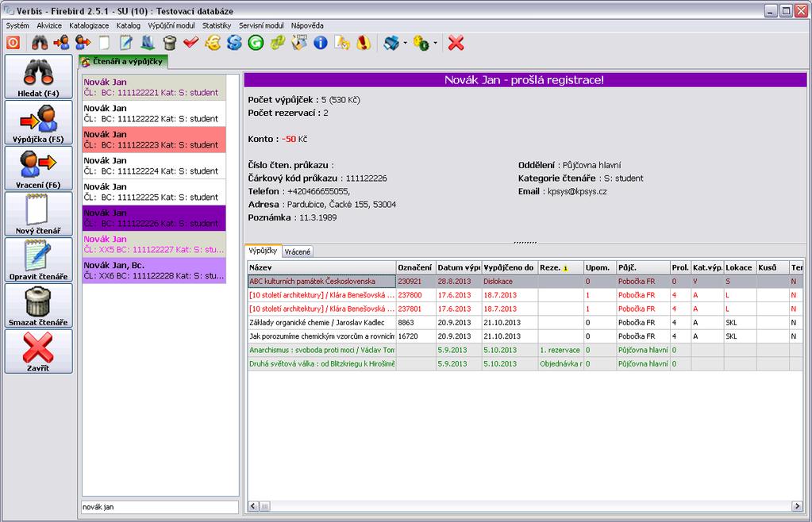Select reader with barcode 111122225

tap(154, 192)
